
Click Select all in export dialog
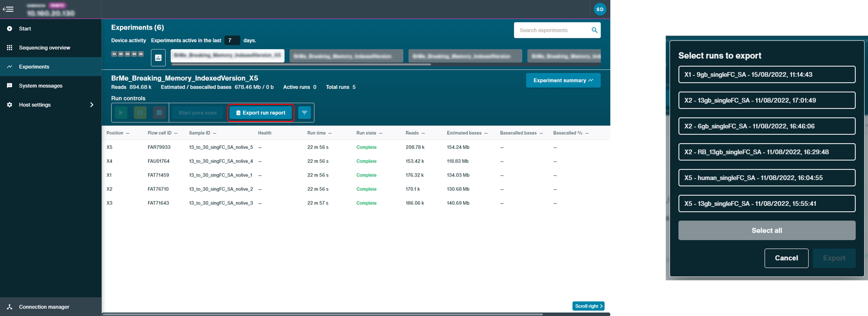point(767,230)
